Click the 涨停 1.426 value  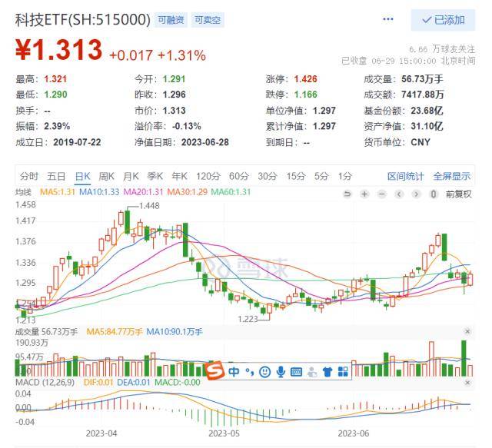[305, 79]
